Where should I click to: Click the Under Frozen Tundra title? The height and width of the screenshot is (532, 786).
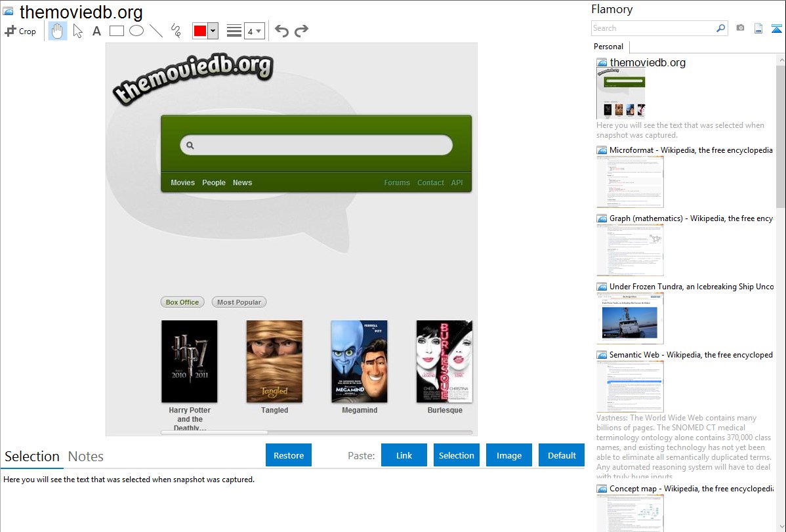coord(692,286)
